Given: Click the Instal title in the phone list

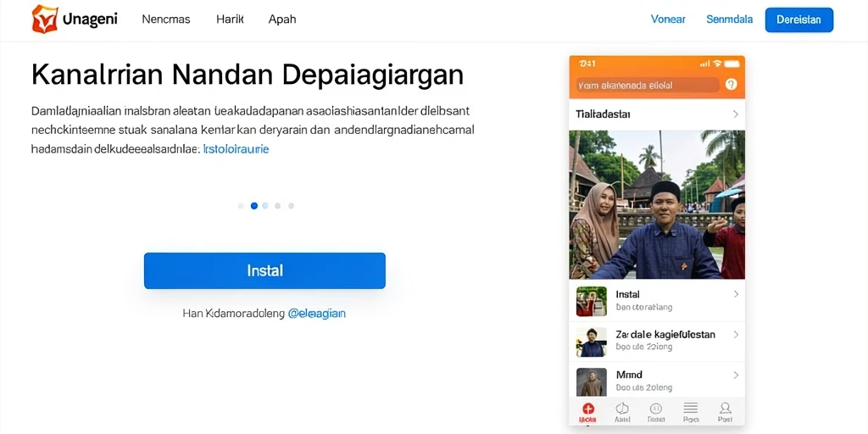Looking at the screenshot, I should [628, 294].
